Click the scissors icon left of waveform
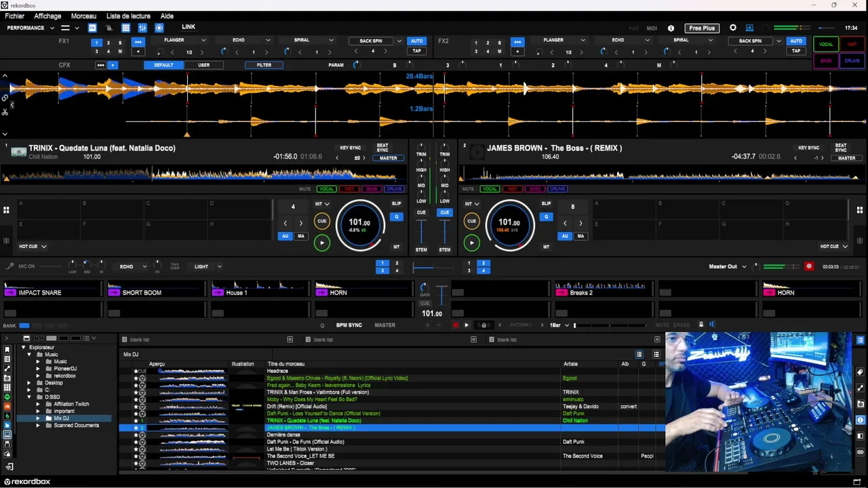The width and height of the screenshot is (868, 488). coord(5,112)
